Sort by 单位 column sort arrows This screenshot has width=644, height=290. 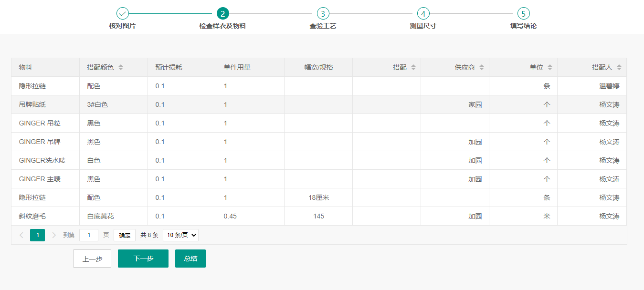point(550,68)
